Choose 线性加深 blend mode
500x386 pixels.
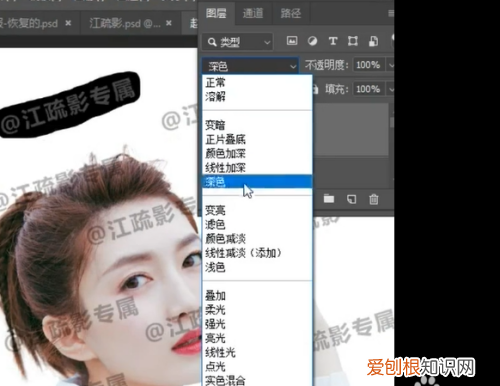(257, 167)
